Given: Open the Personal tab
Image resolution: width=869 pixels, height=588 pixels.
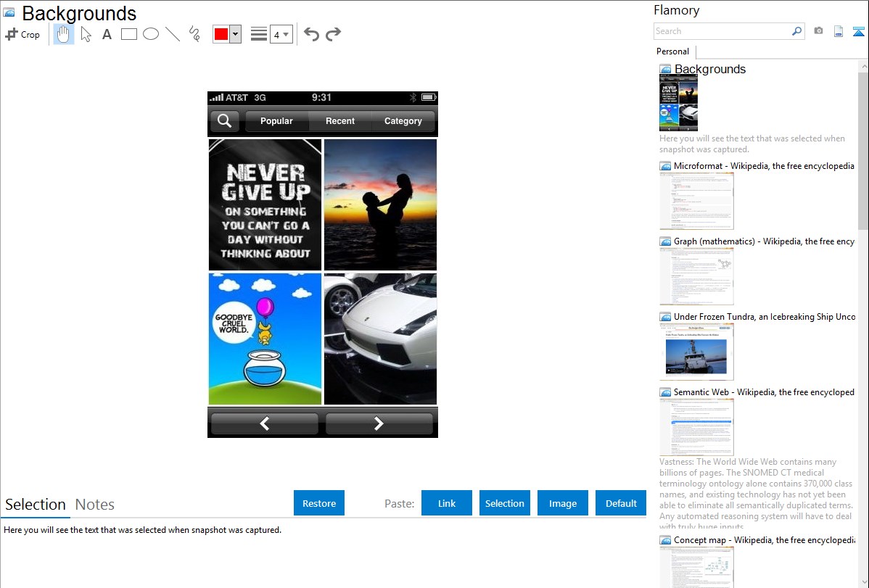Looking at the screenshot, I should tap(672, 51).
